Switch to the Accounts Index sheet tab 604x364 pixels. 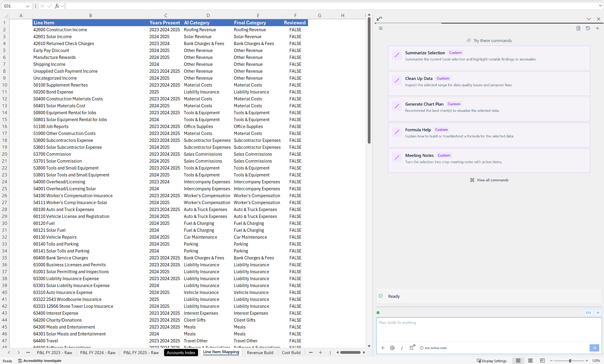coord(181,353)
